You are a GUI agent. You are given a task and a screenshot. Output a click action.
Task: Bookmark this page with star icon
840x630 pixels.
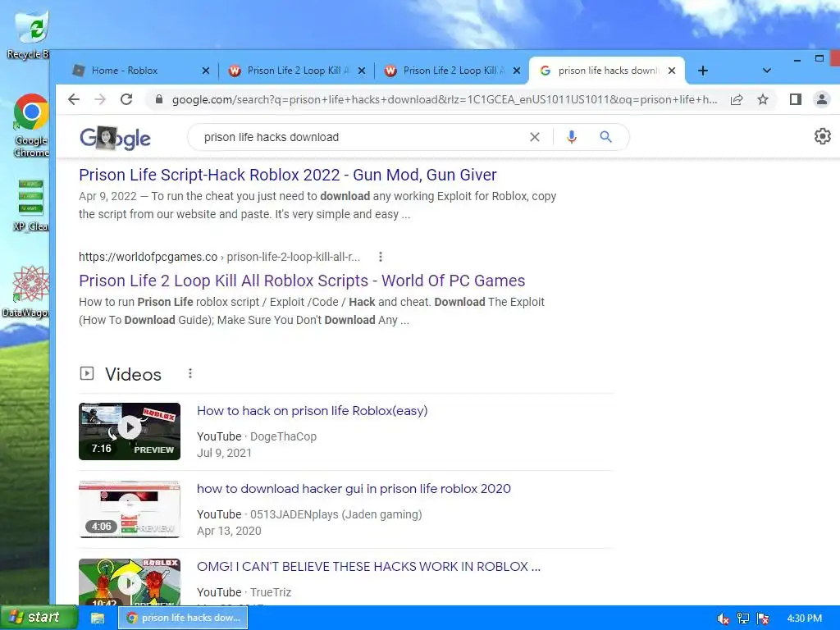[x=763, y=99]
